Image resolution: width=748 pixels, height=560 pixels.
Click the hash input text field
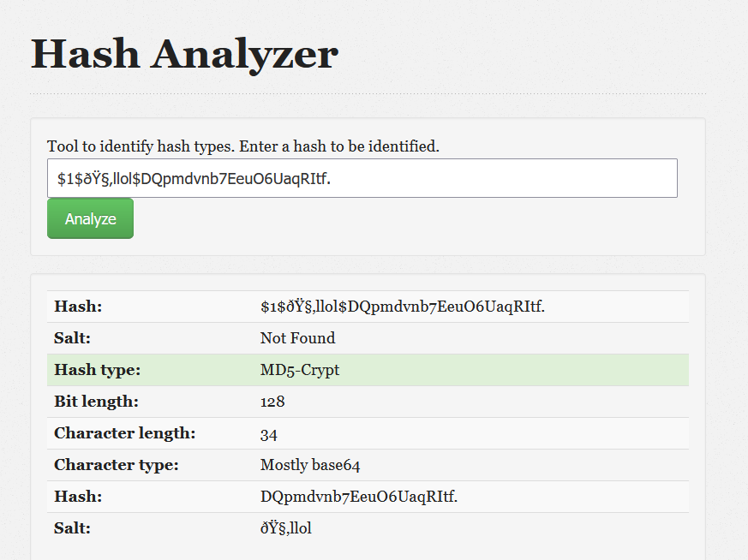coord(362,178)
